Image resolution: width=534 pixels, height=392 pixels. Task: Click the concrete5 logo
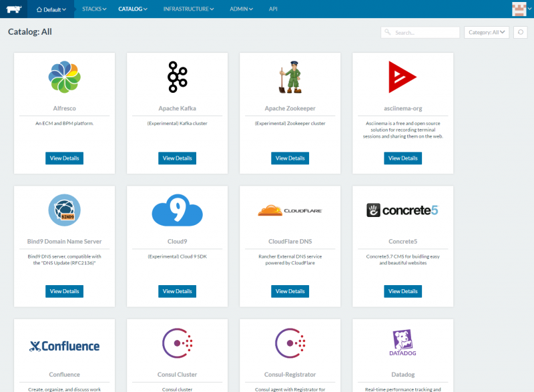[x=403, y=210]
